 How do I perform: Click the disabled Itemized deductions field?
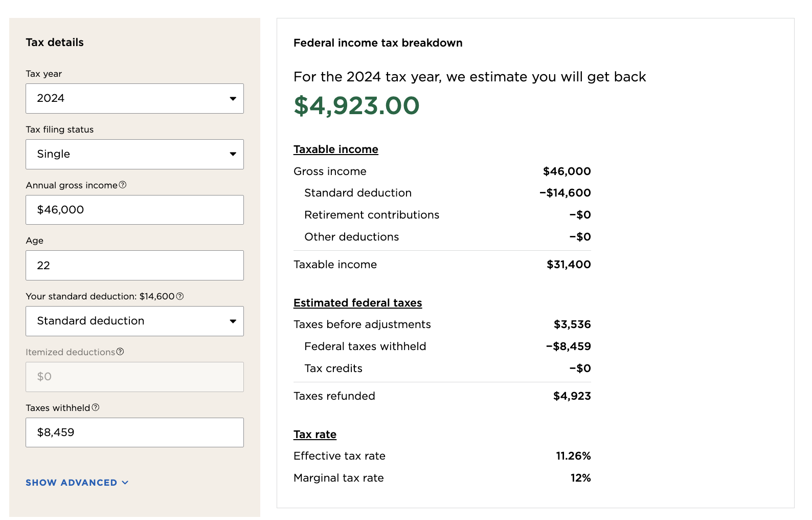coord(134,377)
